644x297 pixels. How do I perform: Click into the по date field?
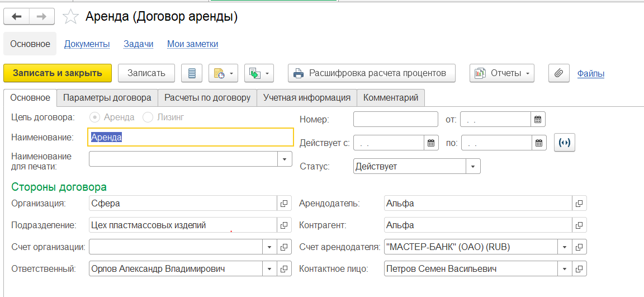497,143
